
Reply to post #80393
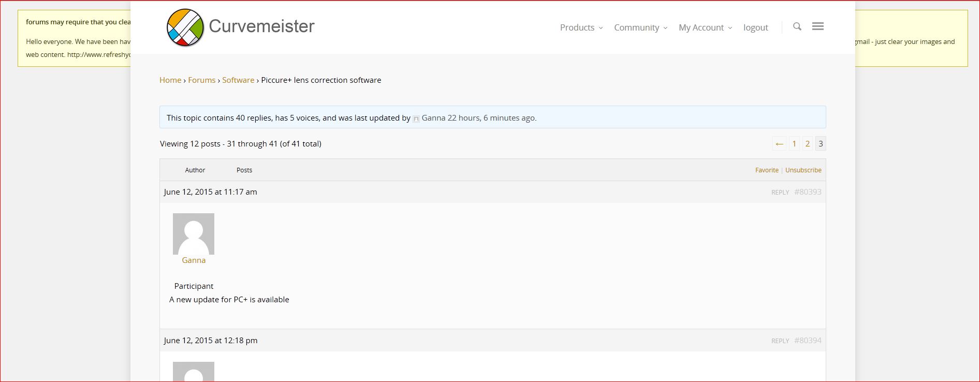coord(780,192)
